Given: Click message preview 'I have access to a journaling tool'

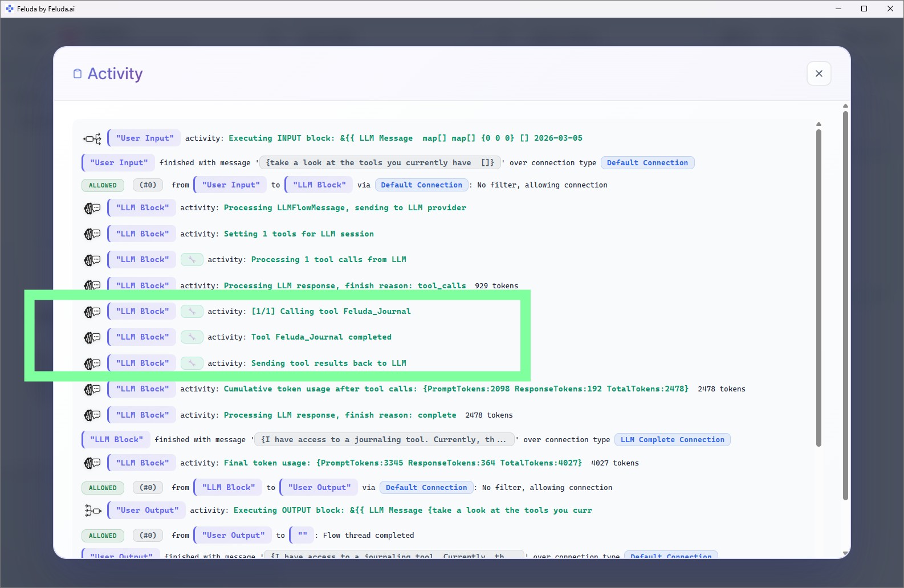Looking at the screenshot, I should click(384, 440).
